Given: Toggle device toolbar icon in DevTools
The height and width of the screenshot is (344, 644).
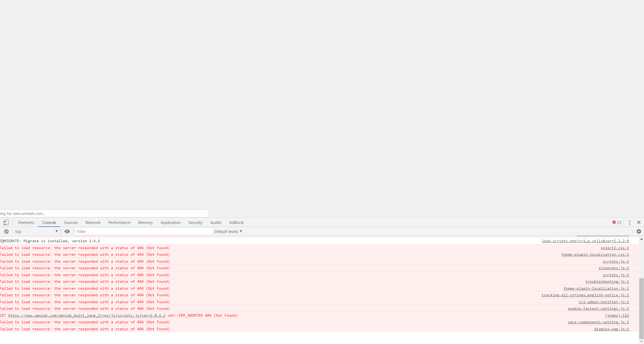Looking at the screenshot, I should (6, 222).
